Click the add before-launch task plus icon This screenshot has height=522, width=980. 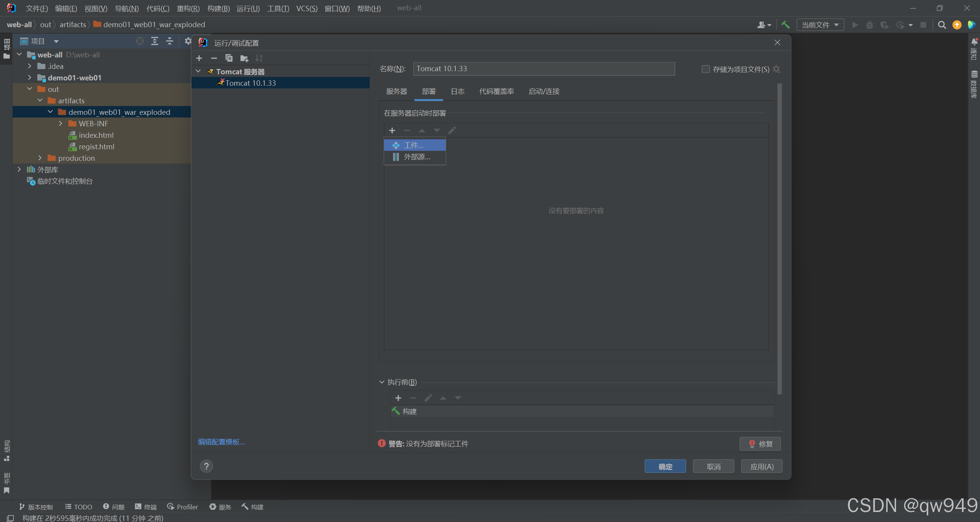[x=398, y=398]
